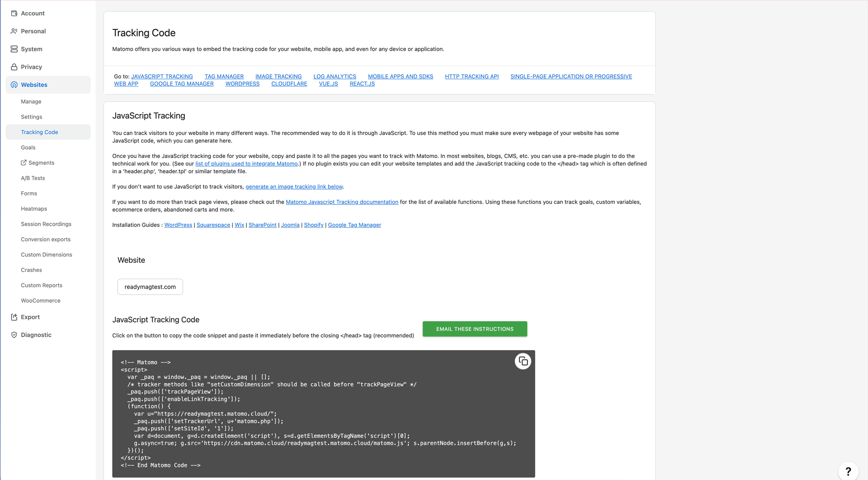Jump to IMAGE TRACKING section
This screenshot has height=480, width=868.
[x=278, y=76]
